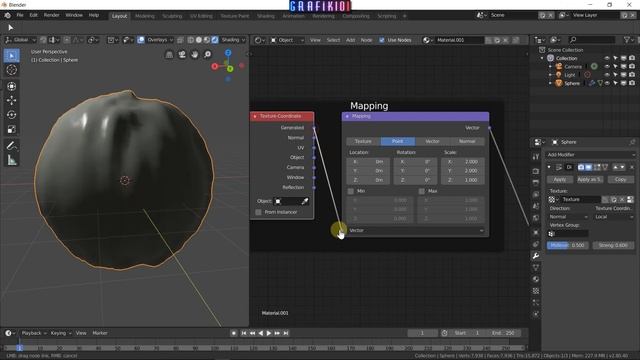640x360 pixels.
Task: Toggle camera view icon in viewport
Action: pos(182,55)
